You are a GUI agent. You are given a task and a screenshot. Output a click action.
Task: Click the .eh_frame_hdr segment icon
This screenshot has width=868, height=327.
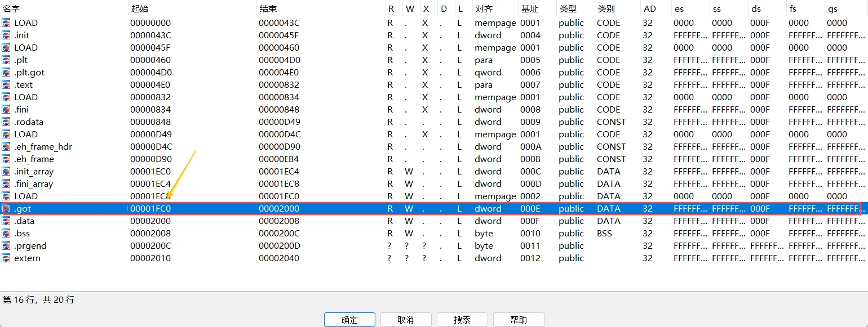6,146
